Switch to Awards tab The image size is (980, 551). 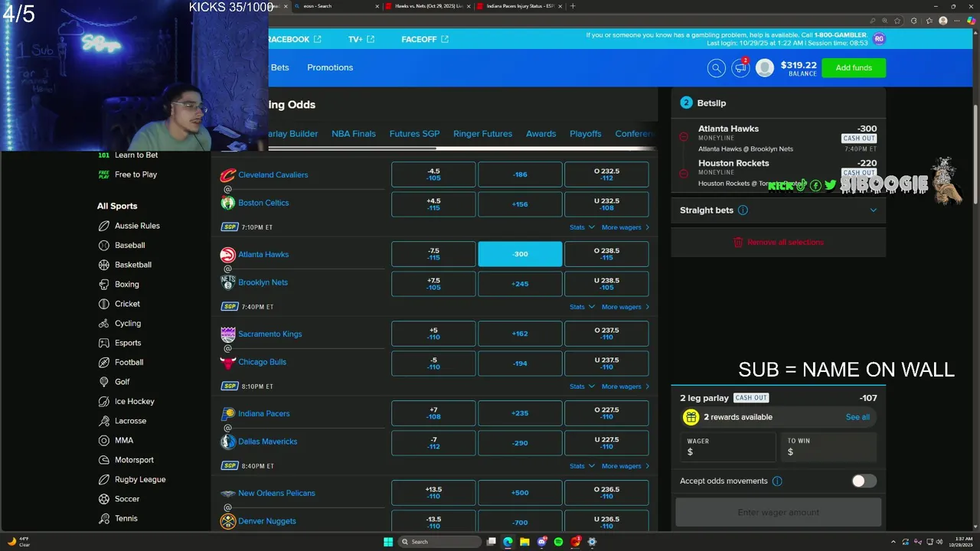(541, 134)
